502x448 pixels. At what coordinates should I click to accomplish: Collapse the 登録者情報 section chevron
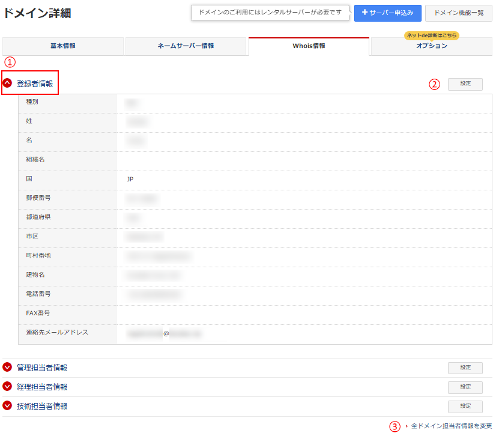click(7, 83)
